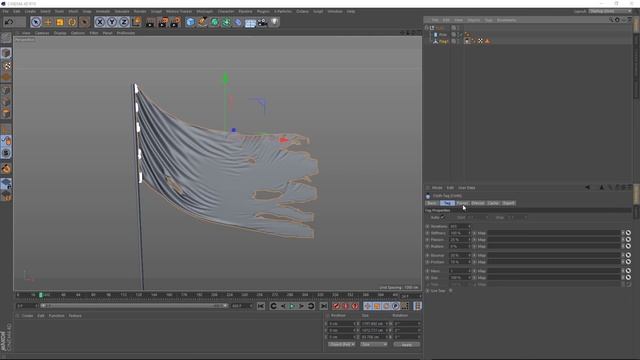Activate the Scale tool
This screenshot has width=640, height=360.
pos(60,22)
